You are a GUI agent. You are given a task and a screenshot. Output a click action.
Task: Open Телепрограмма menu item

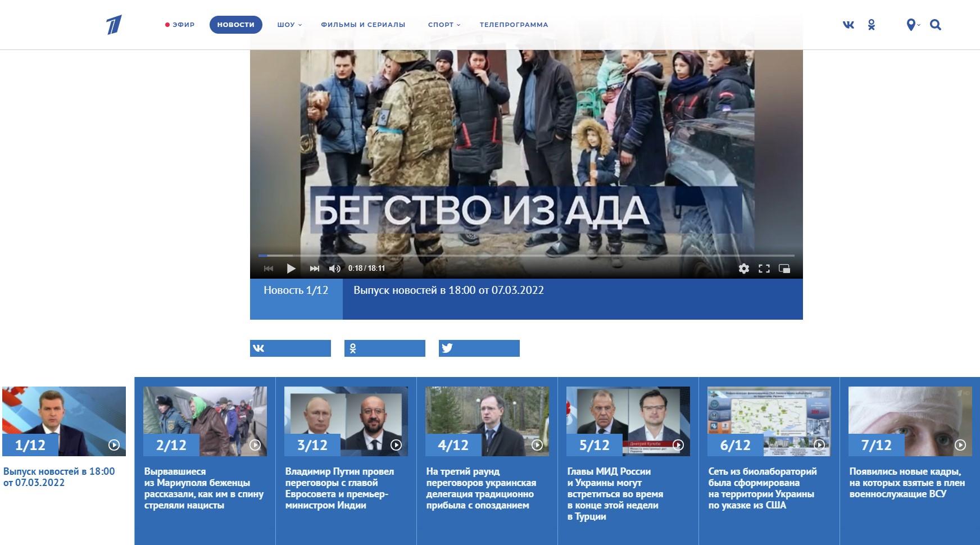tap(514, 25)
